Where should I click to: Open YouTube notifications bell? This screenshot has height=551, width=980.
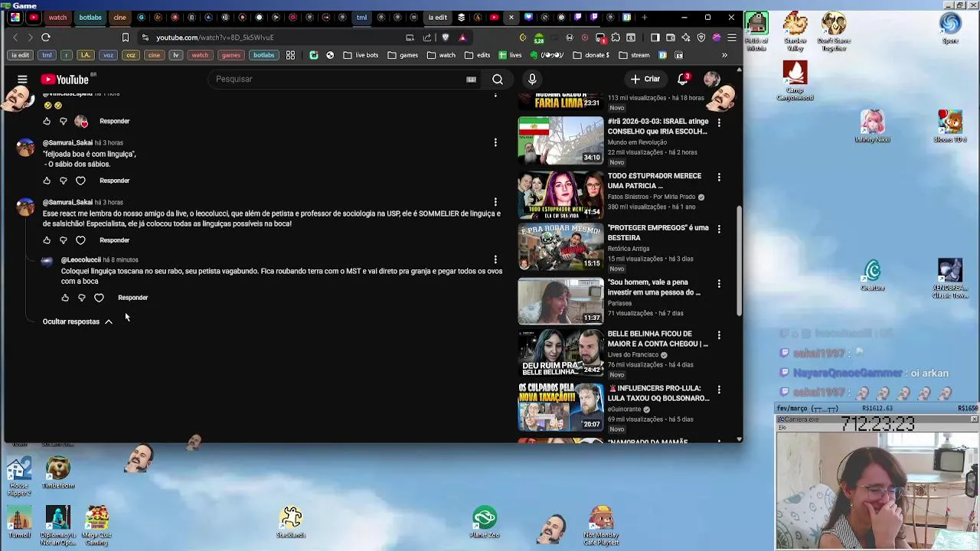pyautogui.click(x=683, y=79)
